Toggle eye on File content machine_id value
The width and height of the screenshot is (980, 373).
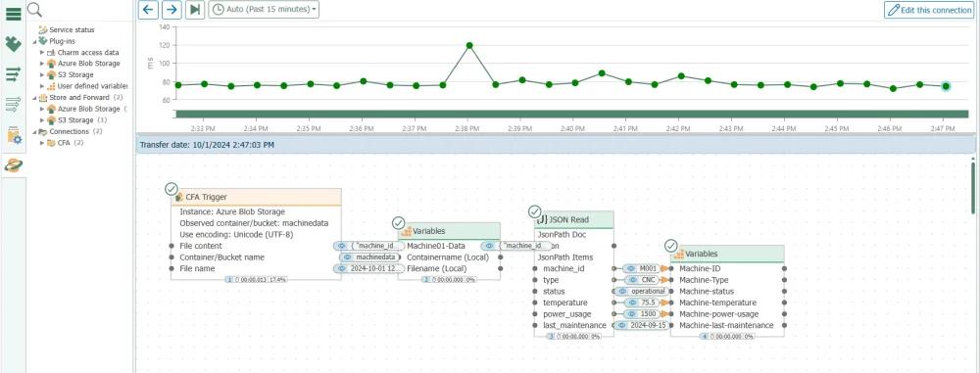coord(342,246)
